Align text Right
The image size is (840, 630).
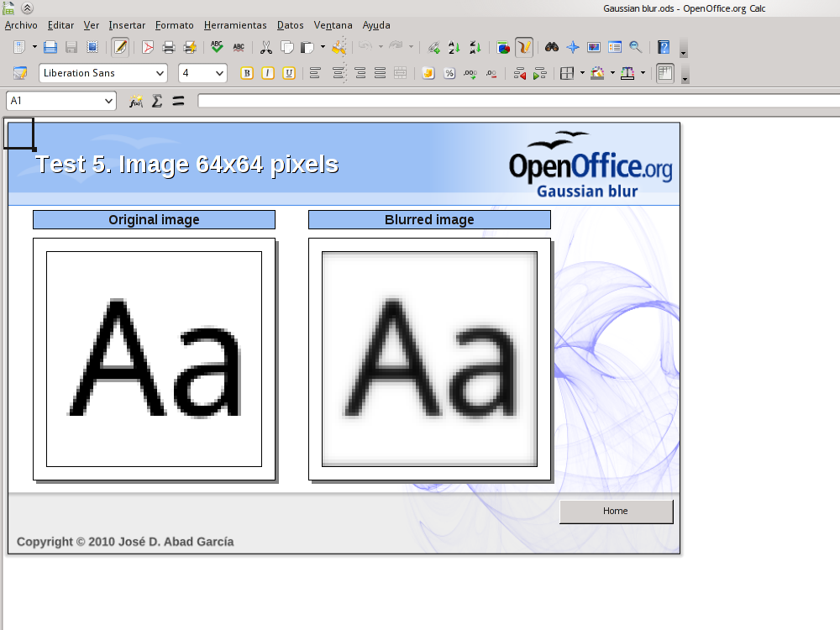point(360,73)
